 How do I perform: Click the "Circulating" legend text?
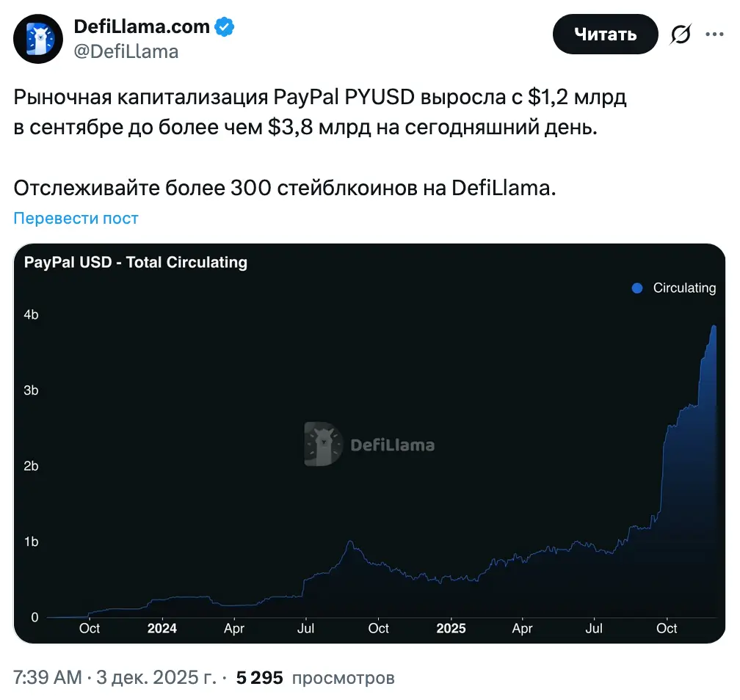tap(684, 288)
